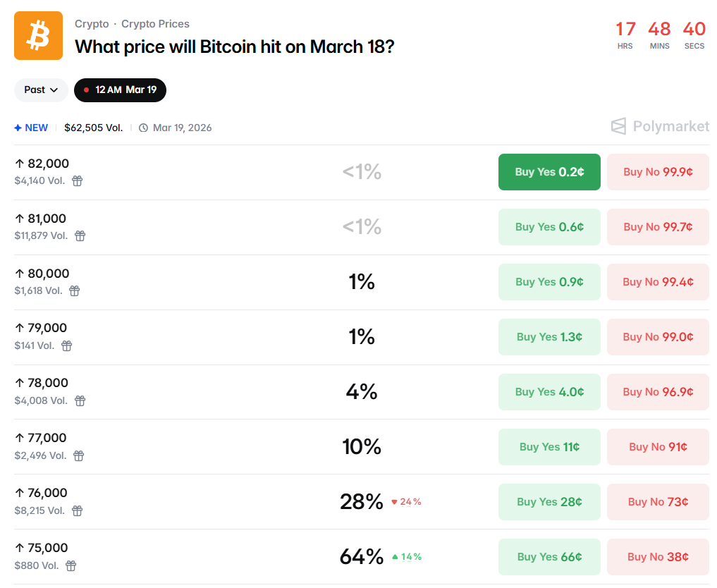Choose Buy Yes 4.0¢ for 78,000
The image size is (717, 588).
point(549,392)
